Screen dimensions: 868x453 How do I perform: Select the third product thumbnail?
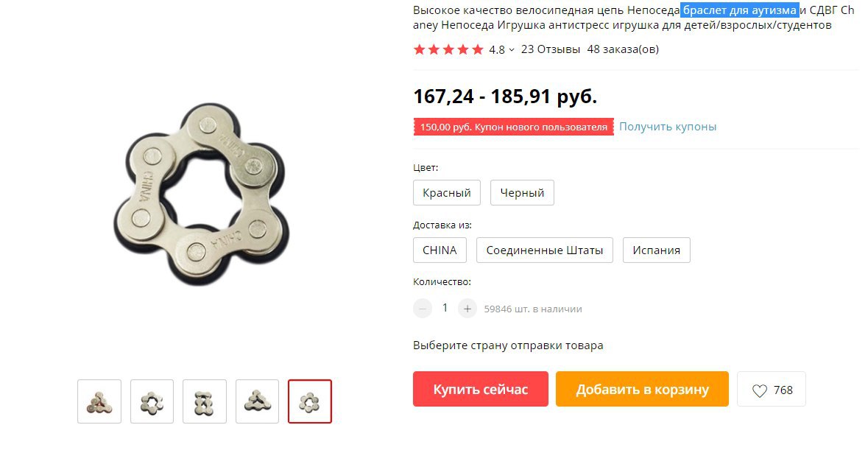204,401
